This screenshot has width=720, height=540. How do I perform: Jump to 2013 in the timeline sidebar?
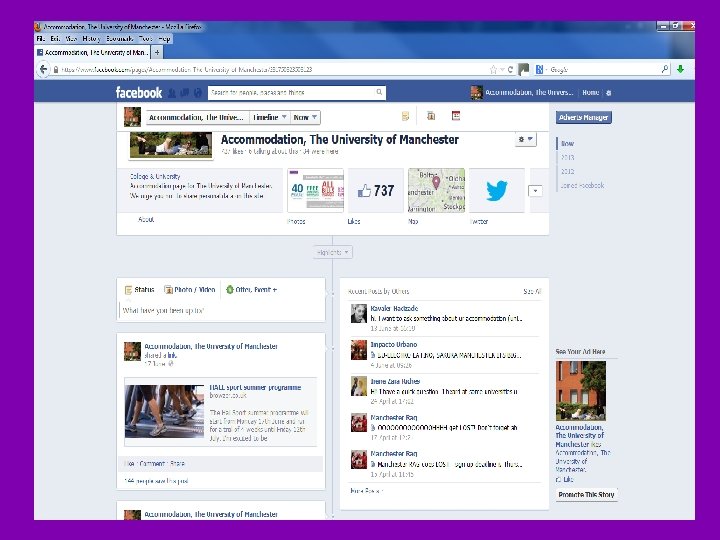tap(568, 158)
